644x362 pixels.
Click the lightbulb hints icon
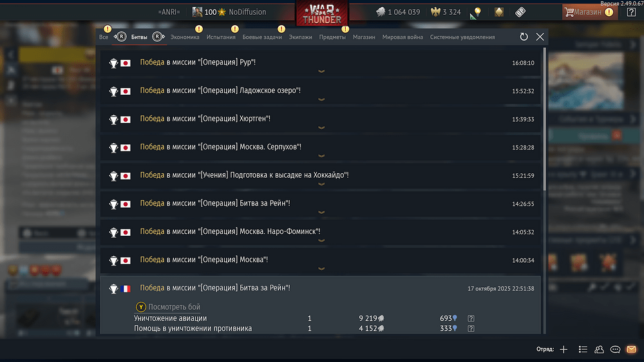pyautogui.click(x=477, y=12)
